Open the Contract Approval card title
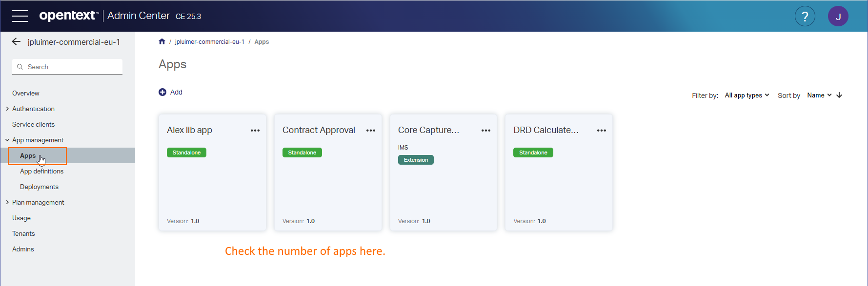 coord(319,130)
